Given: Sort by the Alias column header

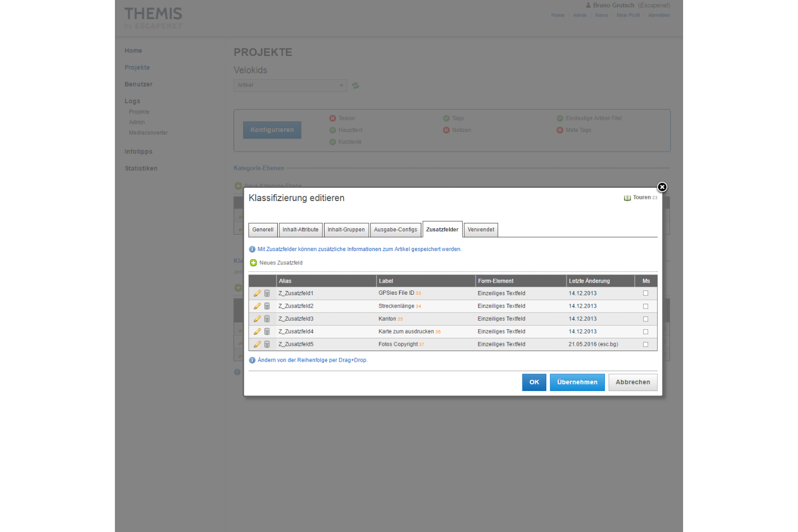Looking at the screenshot, I should point(285,281).
